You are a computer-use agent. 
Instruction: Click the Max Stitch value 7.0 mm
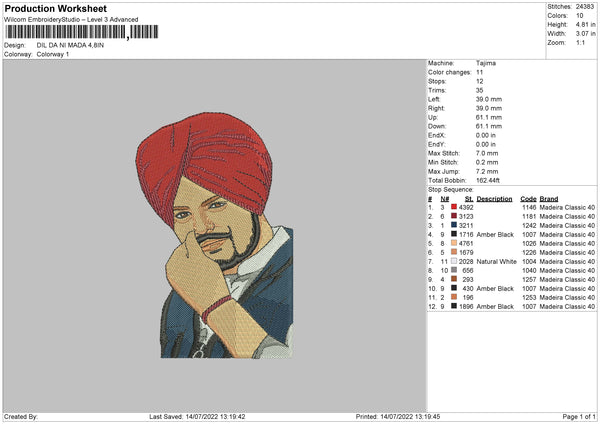[487, 153]
